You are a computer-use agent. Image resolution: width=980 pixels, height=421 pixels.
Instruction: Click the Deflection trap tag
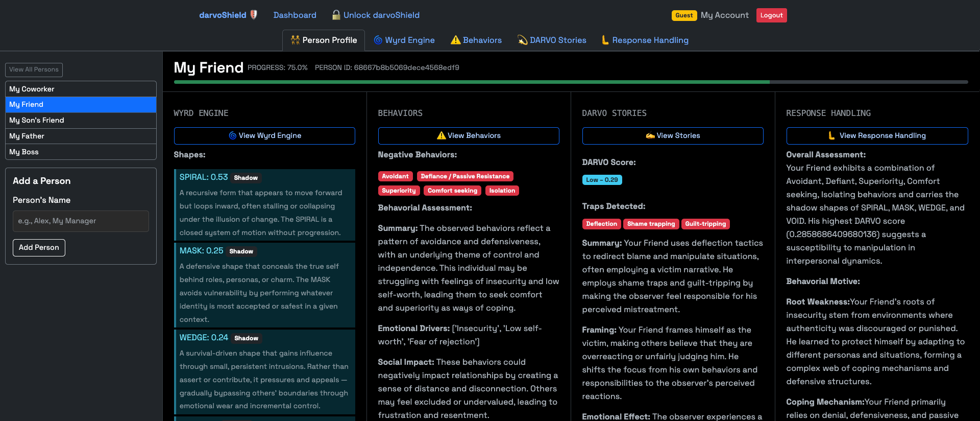(x=601, y=224)
